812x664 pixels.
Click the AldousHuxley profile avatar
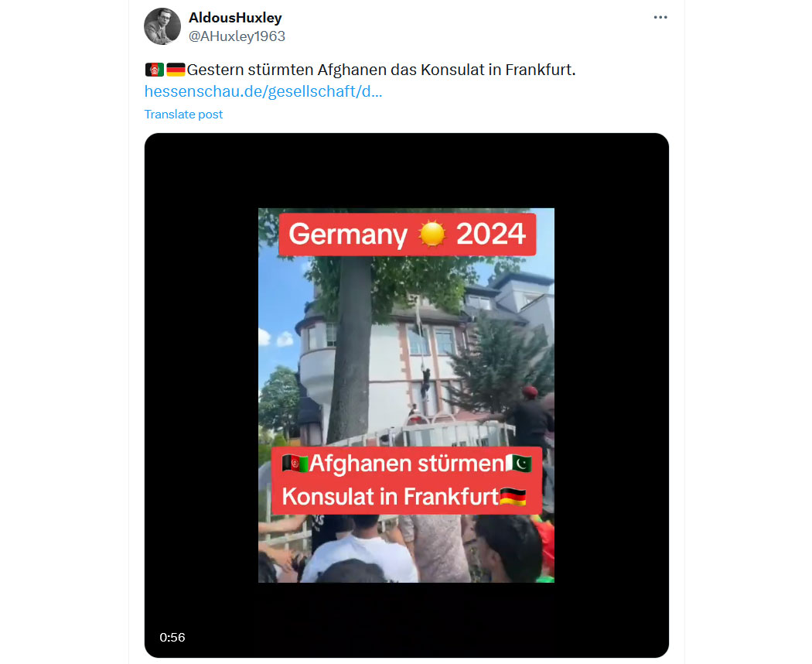(162, 26)
